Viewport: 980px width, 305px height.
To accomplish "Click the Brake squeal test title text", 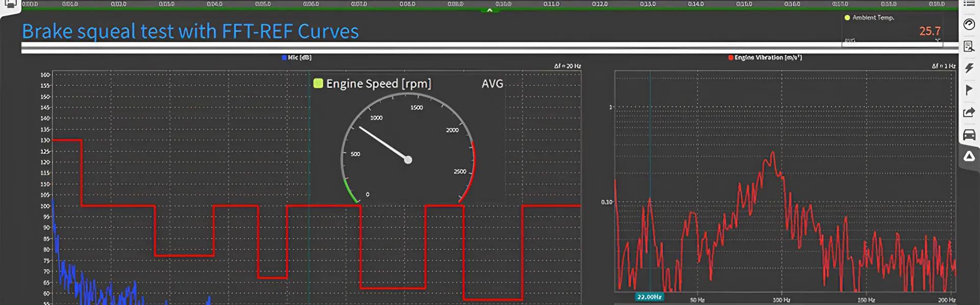I will pyautogui.click(x=190, y=31).
